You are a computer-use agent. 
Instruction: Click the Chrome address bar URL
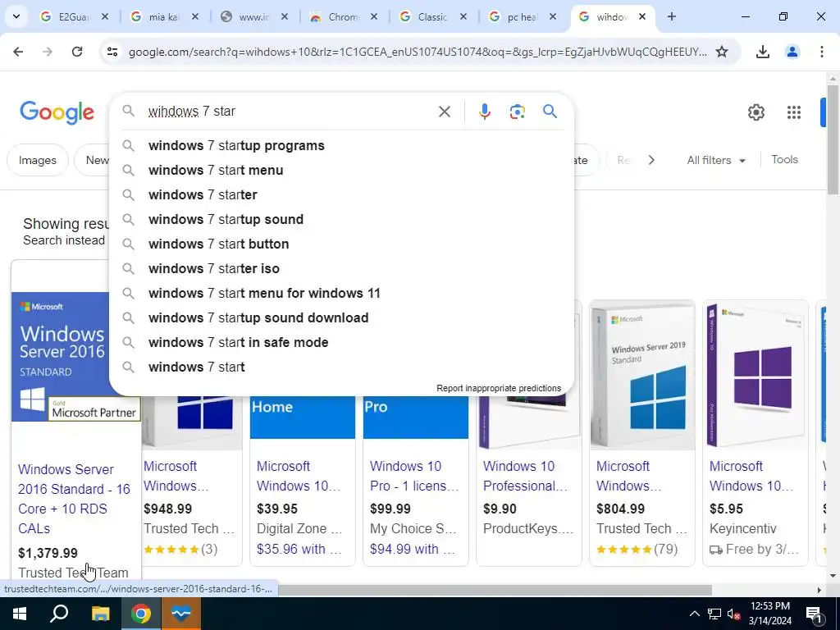pyautogui.click(x=418, y=52)
